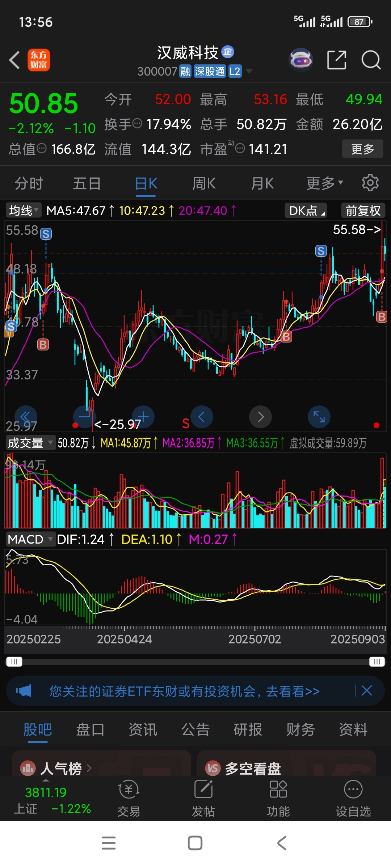Move chart left with single arrow button

pos(202,417)
